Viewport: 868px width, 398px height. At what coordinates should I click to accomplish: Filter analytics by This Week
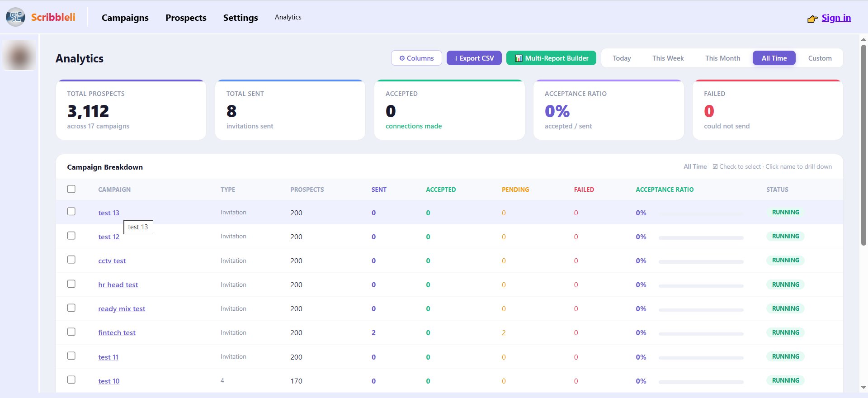[668, 58]
